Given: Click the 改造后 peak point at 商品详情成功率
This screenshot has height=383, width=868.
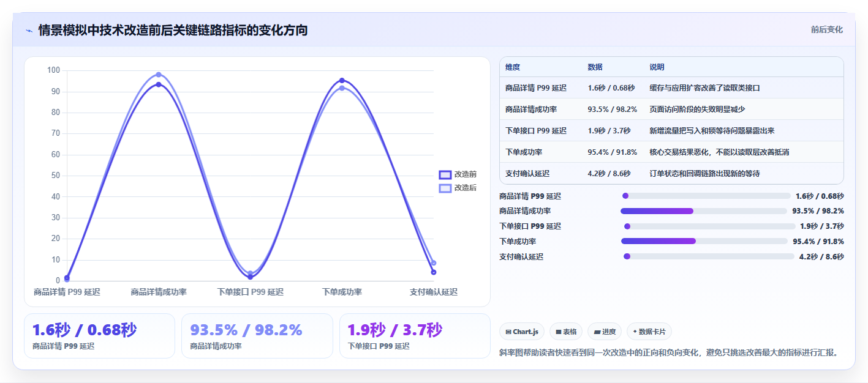Looking at the screenshot, I should click(158, 75).
